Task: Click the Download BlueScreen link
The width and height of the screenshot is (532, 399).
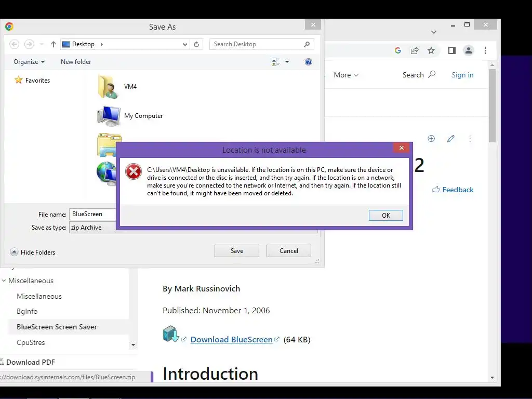Action: pos(231,339)
